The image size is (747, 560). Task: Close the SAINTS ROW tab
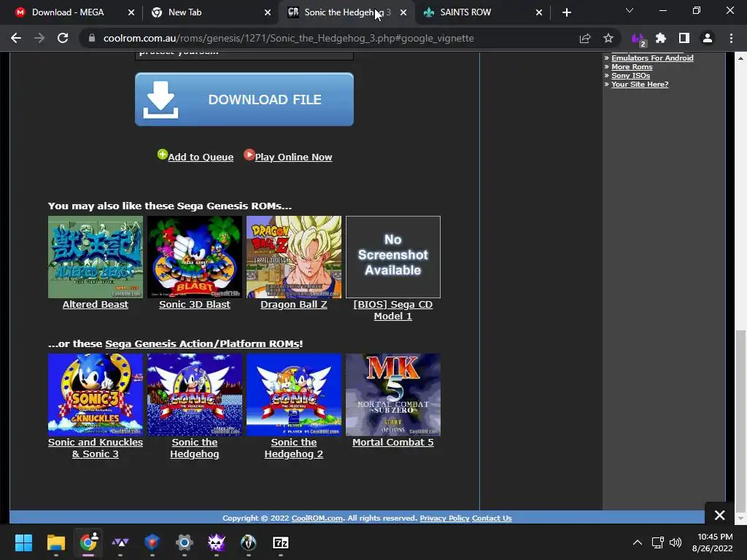click(539, 12)
